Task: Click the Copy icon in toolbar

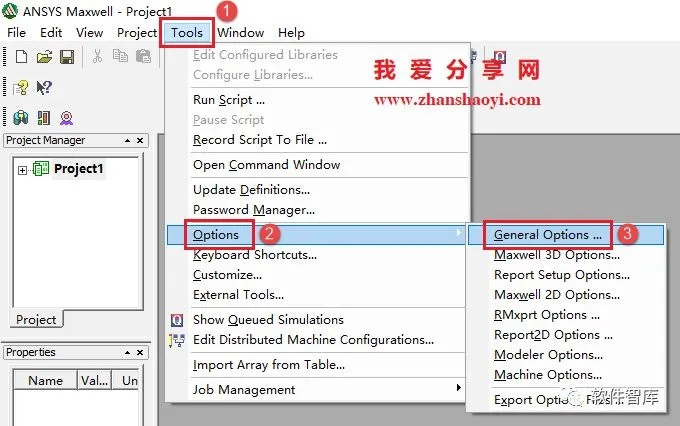Action: [x=120, y=56]
